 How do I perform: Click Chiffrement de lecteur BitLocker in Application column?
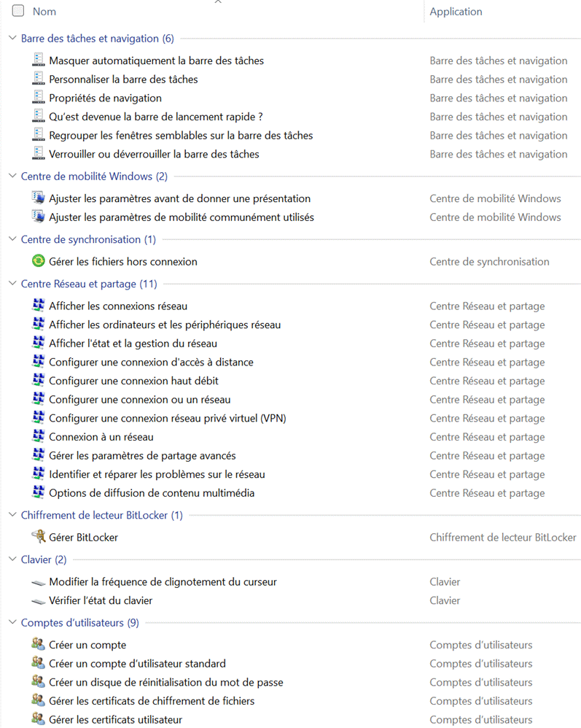pyautogui.click(x=503, y=538)
